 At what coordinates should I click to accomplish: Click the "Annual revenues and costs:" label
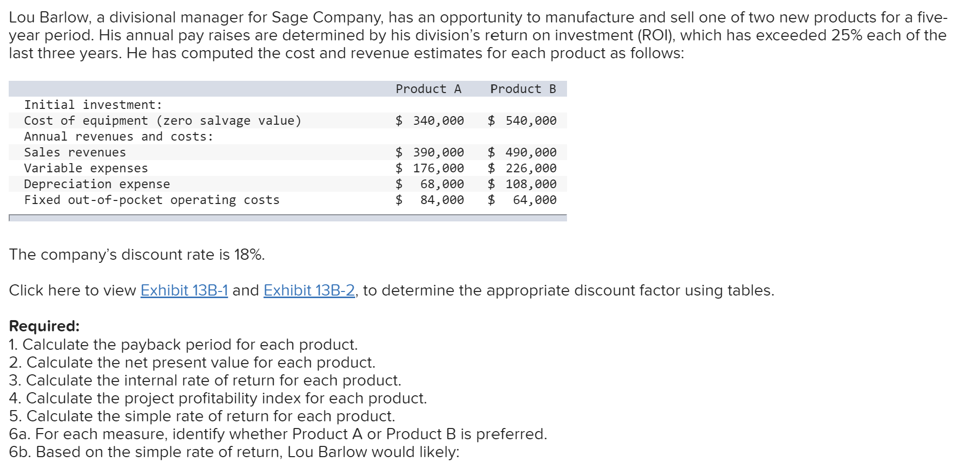[x=118, y=137]
